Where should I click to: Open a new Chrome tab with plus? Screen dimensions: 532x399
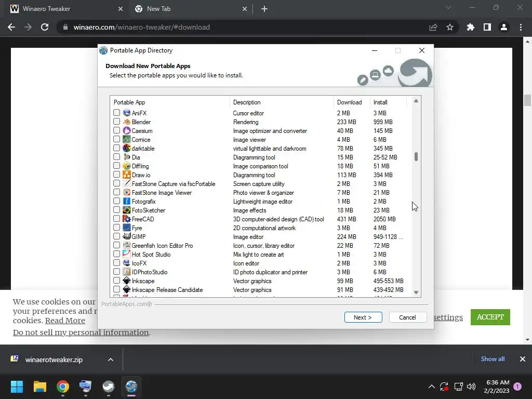(x=264, y=9)
